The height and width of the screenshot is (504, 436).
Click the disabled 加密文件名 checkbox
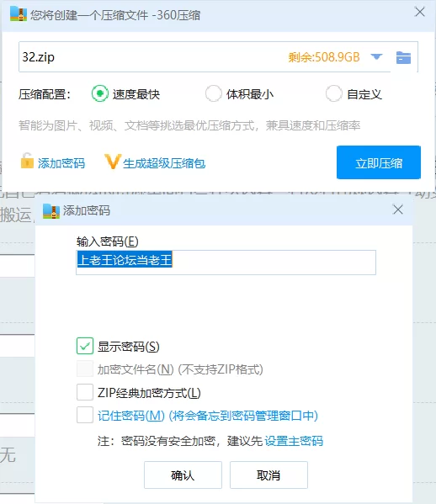click(x=85, y=369)
